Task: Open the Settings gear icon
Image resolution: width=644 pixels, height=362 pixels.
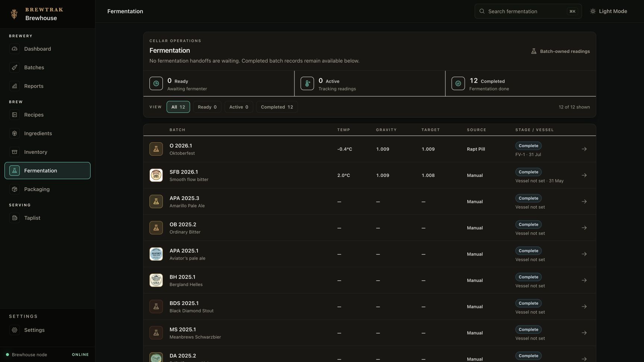Action: click(15, 330)
